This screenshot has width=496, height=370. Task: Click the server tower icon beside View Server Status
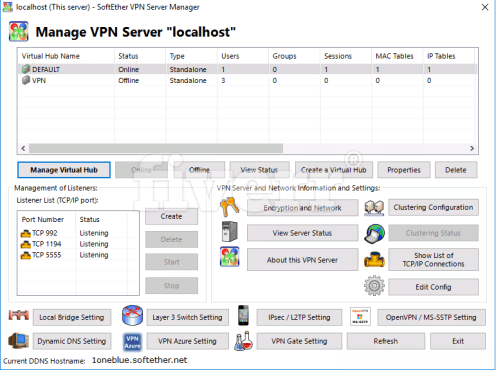[x=230, y=232]
